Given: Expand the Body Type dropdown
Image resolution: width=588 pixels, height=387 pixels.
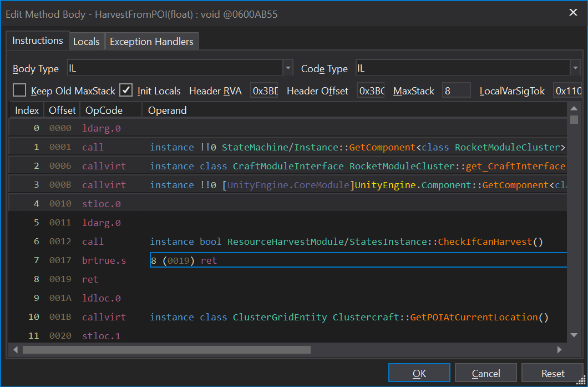Looking at the screenshot, I should 288,68.
